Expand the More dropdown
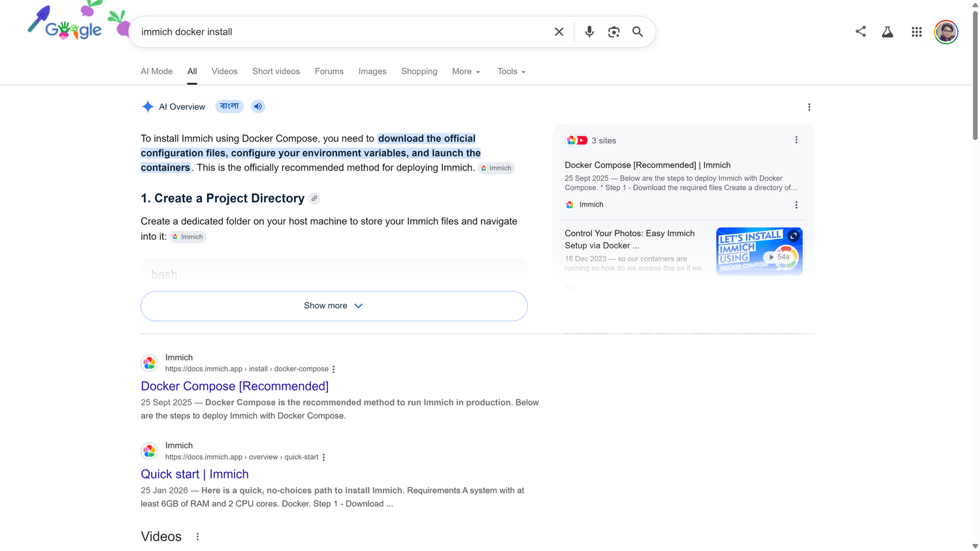 pos(466,72)
